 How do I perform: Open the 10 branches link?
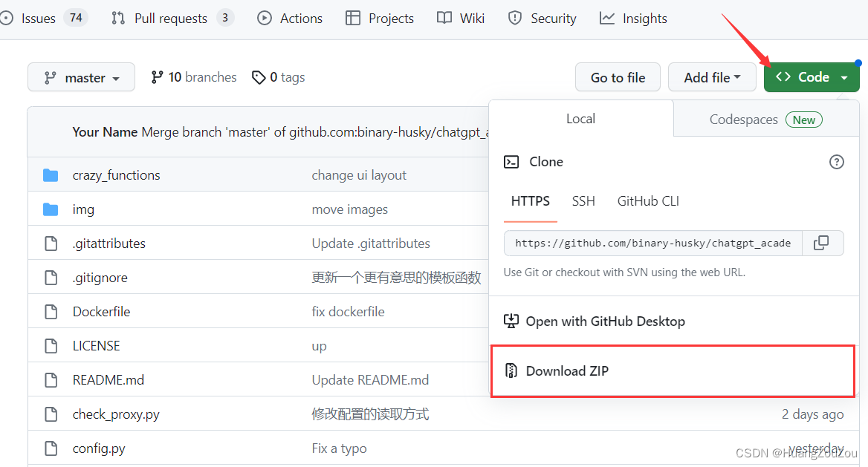194,77
